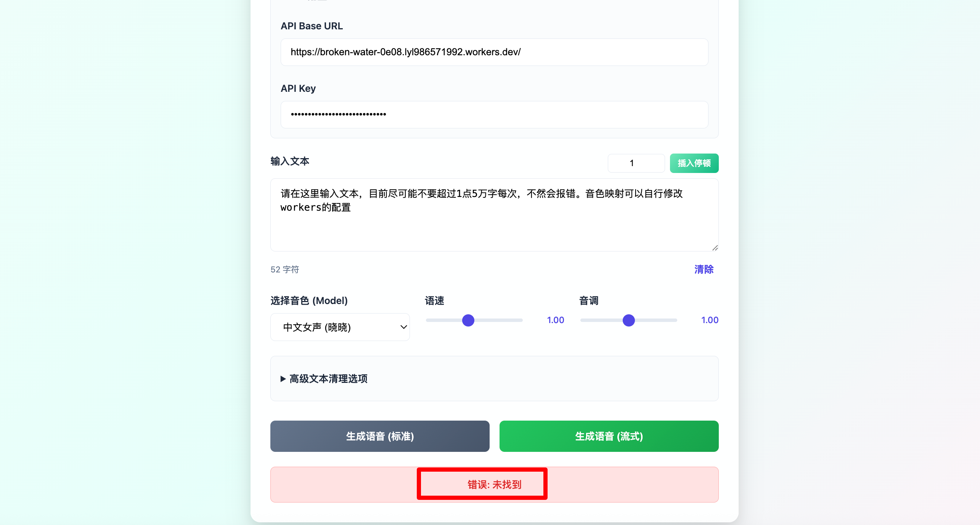The image size is (980, 525).
Task: Focus the masked API Key field
Action: 494,114
